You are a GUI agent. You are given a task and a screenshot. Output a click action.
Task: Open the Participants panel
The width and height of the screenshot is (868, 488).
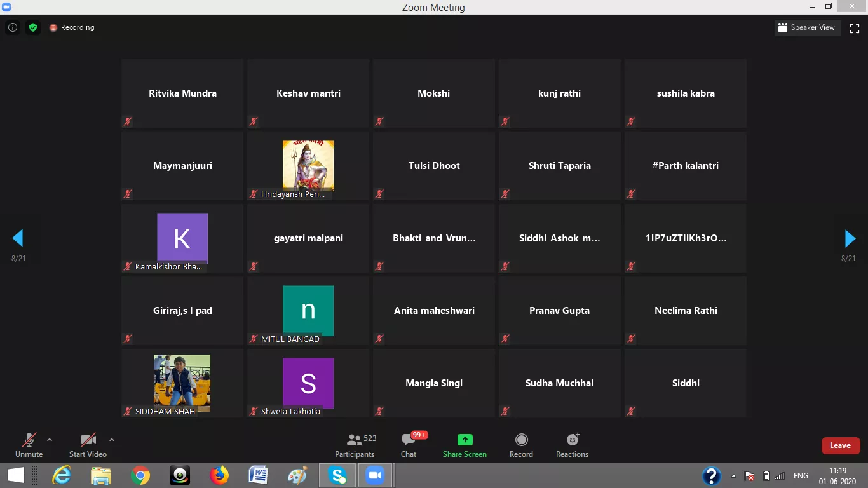[x=355, y=445]
